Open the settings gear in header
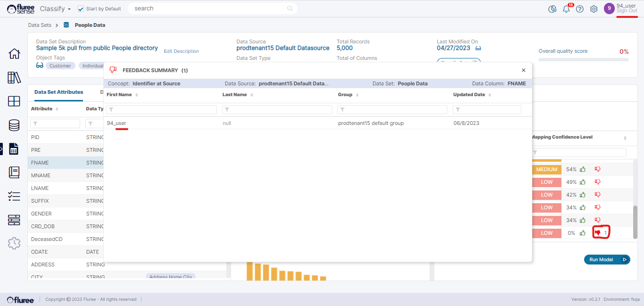 [594, 9]
